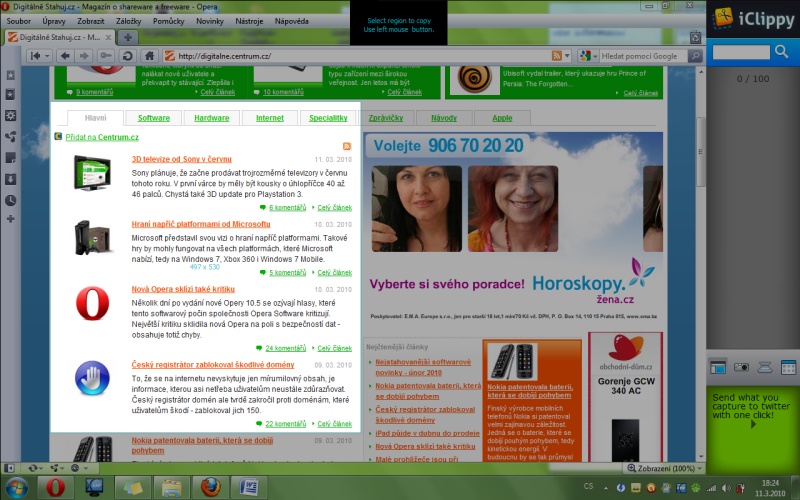Open the Soubor menu

(x=19, y=21)
